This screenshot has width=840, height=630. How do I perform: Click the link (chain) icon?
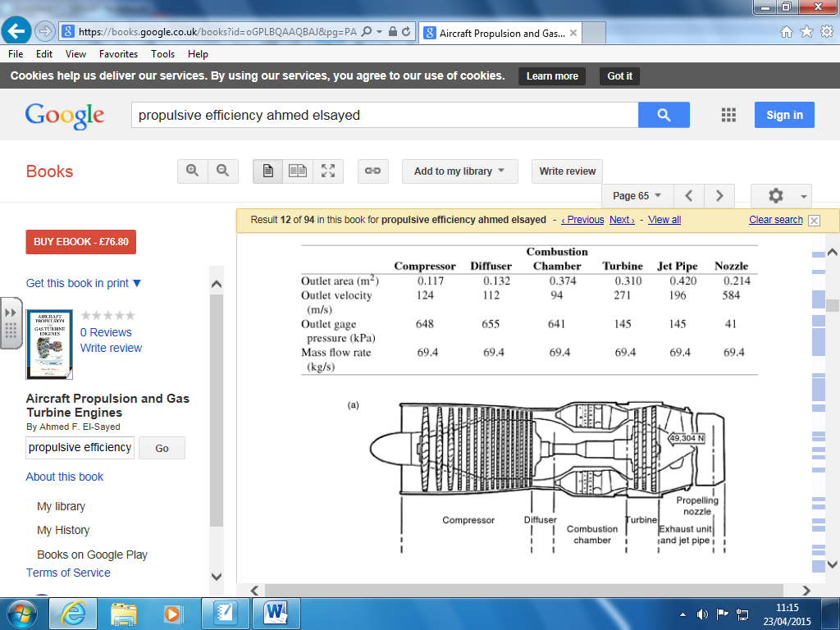[x=372, y=171]
